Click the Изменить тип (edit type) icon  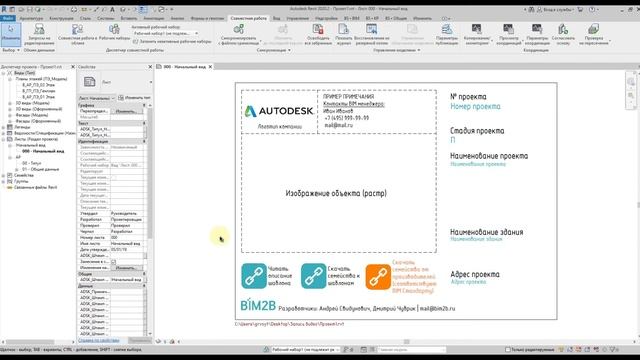pyautogui.click(x=121, y=98)
